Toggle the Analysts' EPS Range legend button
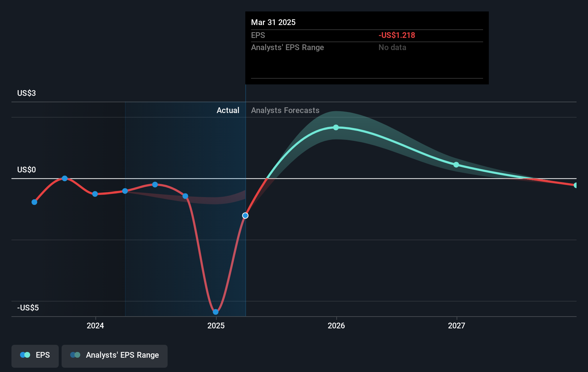The width and height of the screenshot is (588, 372). 115,356
